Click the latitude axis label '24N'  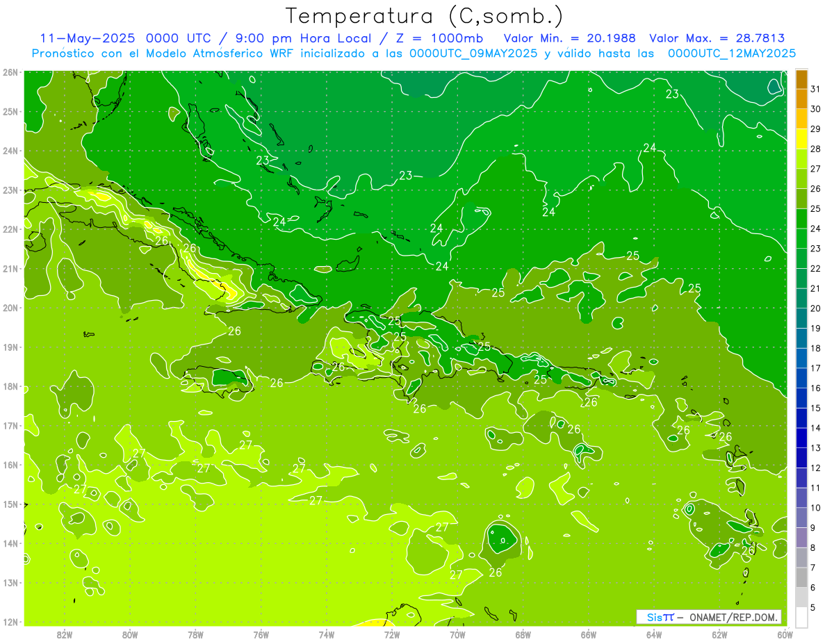(10, 151)
